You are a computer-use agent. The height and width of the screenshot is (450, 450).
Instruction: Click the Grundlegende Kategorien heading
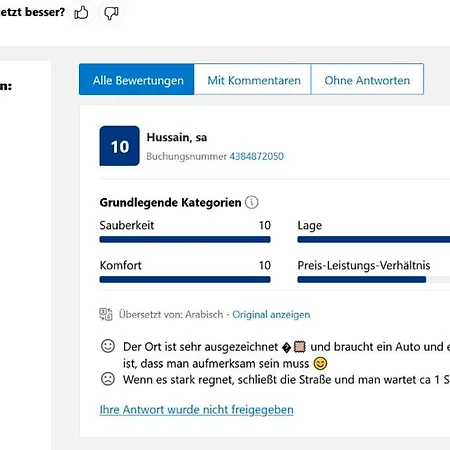click(x=170, y=202)
